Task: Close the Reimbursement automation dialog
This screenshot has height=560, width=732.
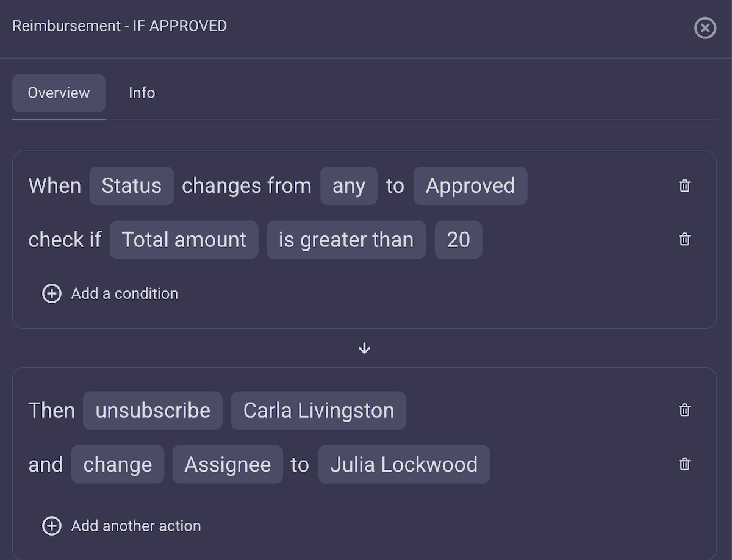Action: click(x=705, y=28)
